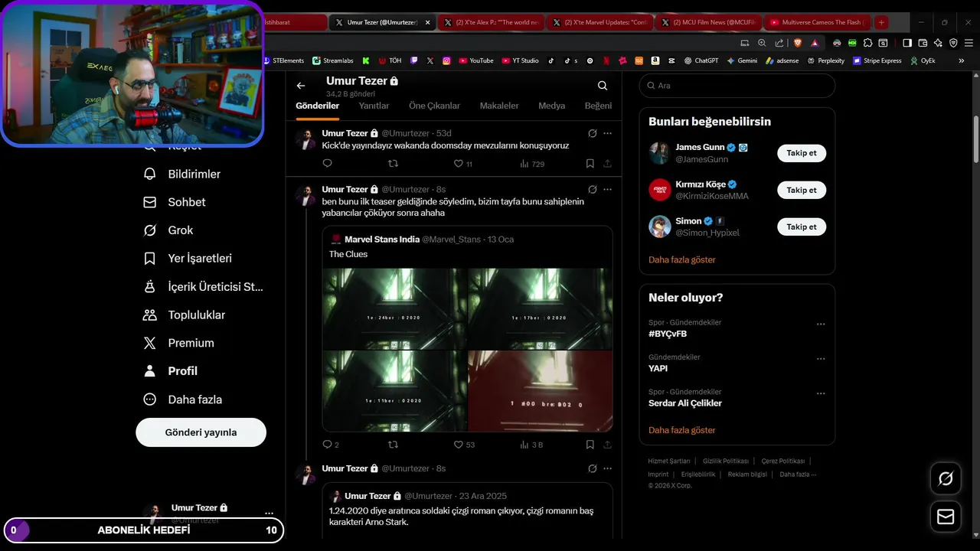Close the Umur Tezer browser tab
The image size is (980, 551).
tap(427, 22)
